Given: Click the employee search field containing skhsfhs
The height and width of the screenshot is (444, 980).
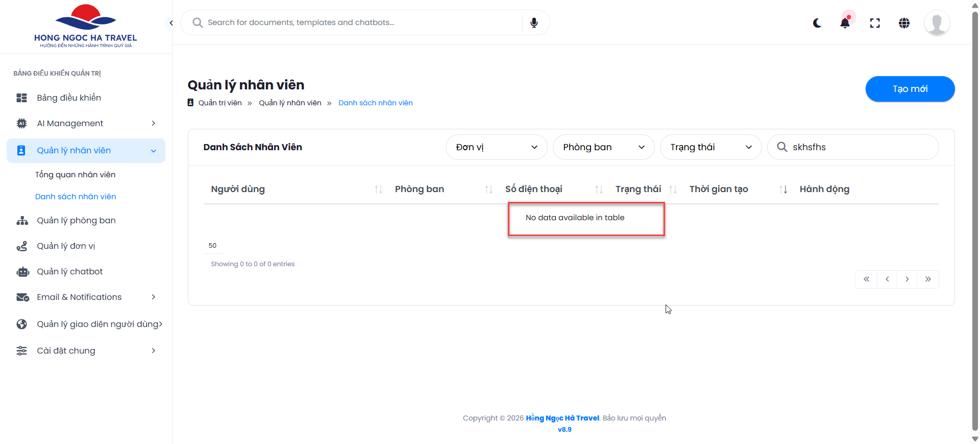Looking at the screenshot, I should click(860, 147).
